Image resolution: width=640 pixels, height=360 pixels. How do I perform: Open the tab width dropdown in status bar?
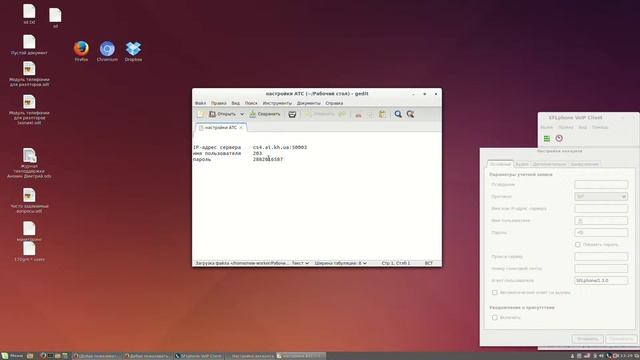(340, 263)
